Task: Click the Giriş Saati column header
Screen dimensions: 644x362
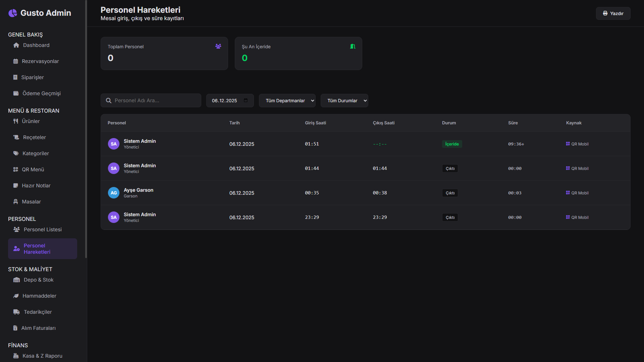Action: [x=315, y=123]
